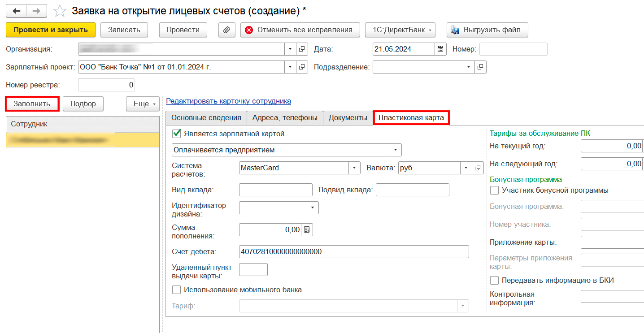Viewport: 644px width, 333px height.
Task: Add document to favorites with star icon
Action: click(59, 11)
